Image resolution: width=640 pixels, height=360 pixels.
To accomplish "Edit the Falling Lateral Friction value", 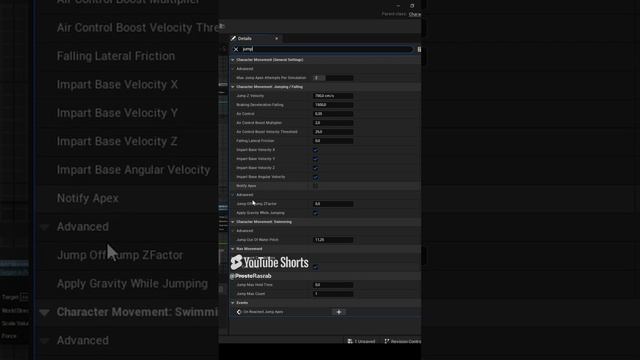I will tap(333, 141).
